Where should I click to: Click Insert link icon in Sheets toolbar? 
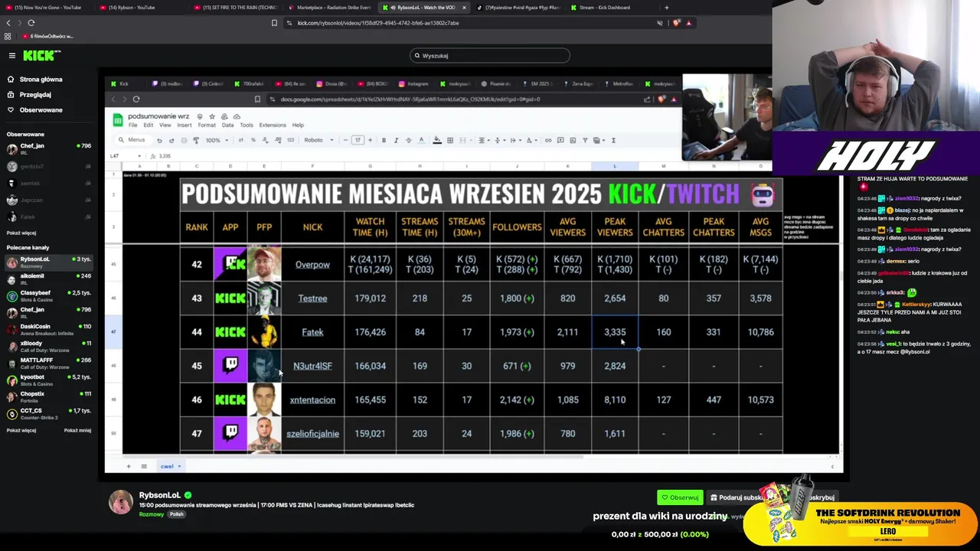tap(548, 140)
